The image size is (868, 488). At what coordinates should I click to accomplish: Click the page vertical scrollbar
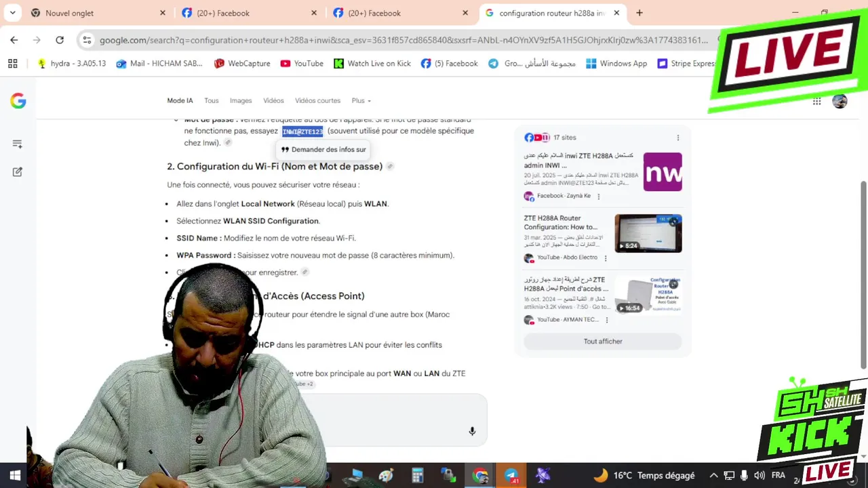coord(864,274)
